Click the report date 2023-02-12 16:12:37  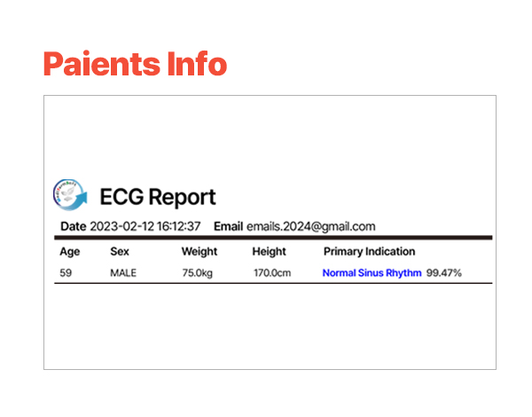(145, 226)
